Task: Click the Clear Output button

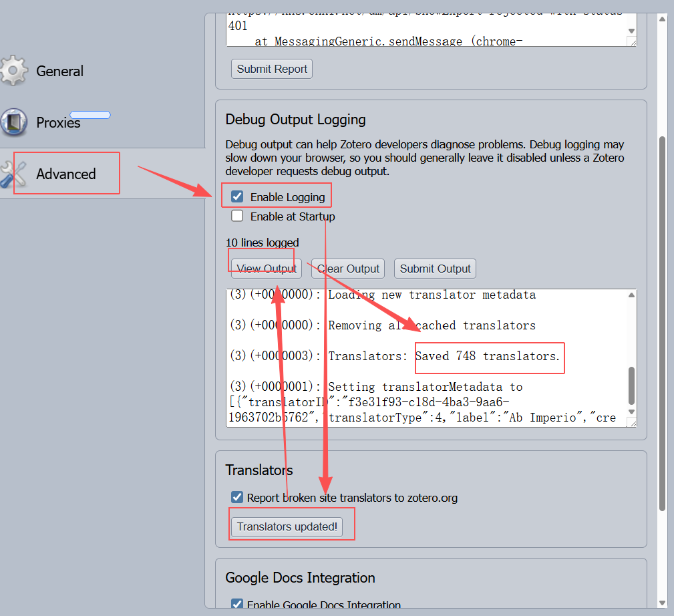Action: 348,269
